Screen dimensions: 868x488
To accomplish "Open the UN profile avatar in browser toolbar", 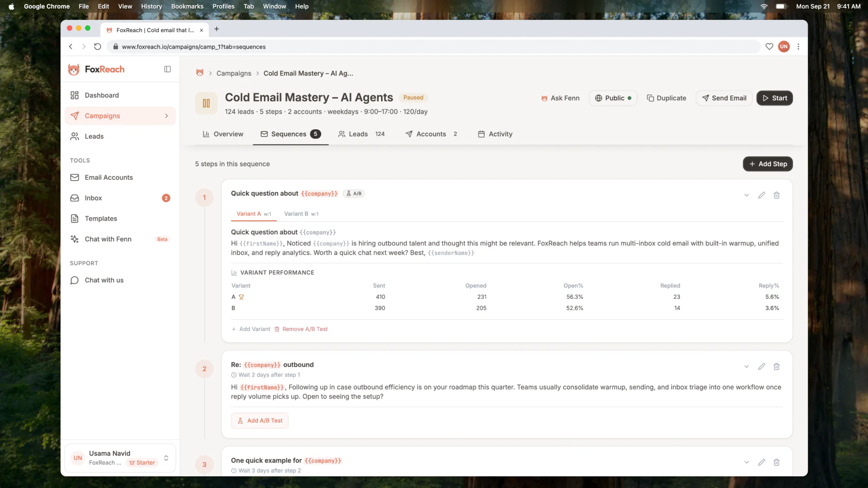I will pos(784,46).
